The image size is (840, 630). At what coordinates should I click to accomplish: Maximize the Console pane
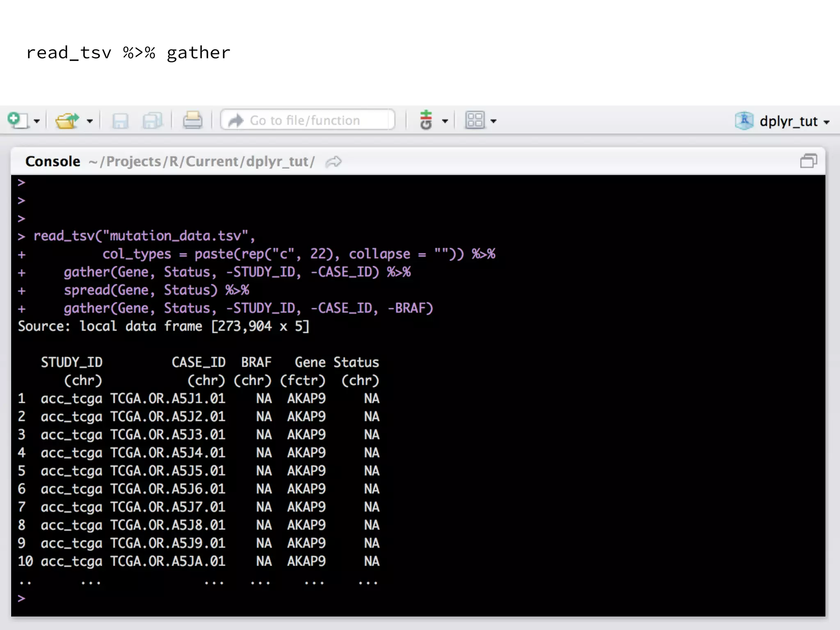click(x=808, y=161)
